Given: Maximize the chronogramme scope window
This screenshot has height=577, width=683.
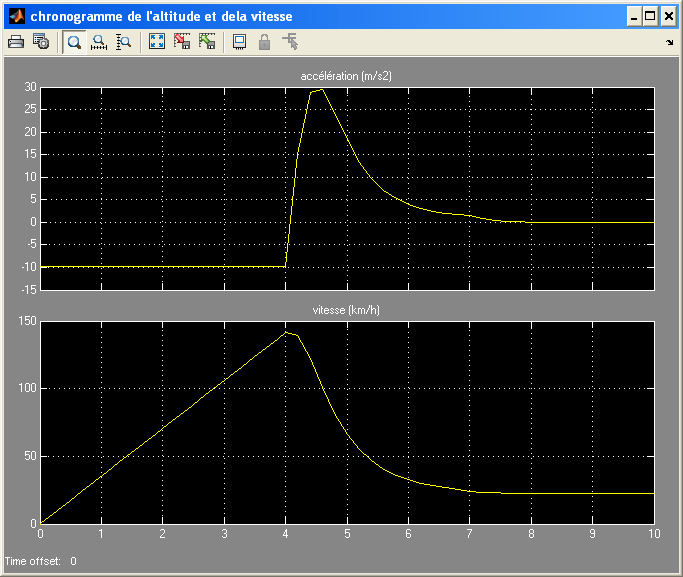Looking at the screenshot, I should [650, 17].
